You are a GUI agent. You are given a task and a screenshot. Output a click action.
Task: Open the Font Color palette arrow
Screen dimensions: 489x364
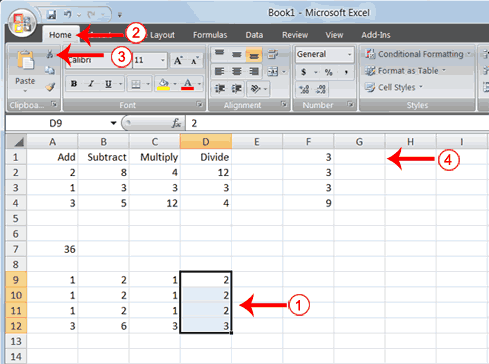point(199,84)
